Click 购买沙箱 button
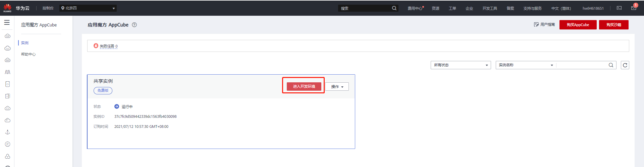Image resolution: width=644 pixels, height=167 pixels. [x=614, y=25]
